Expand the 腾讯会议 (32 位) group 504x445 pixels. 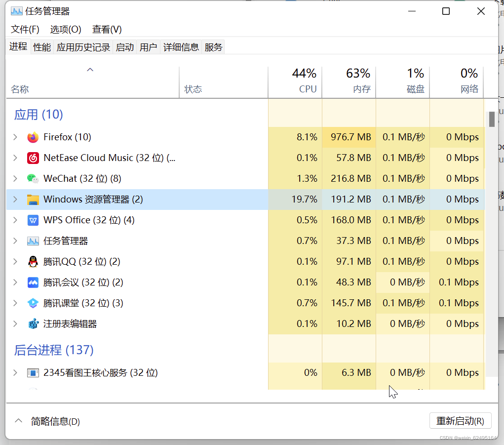[15, 283]
